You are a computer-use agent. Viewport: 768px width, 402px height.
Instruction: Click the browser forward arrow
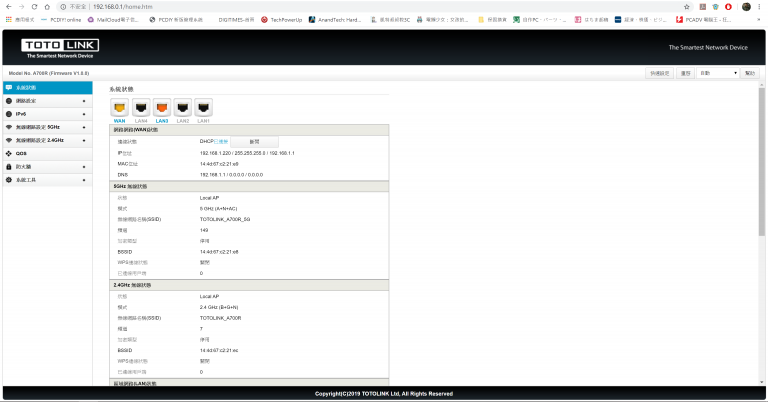(21, 7)
